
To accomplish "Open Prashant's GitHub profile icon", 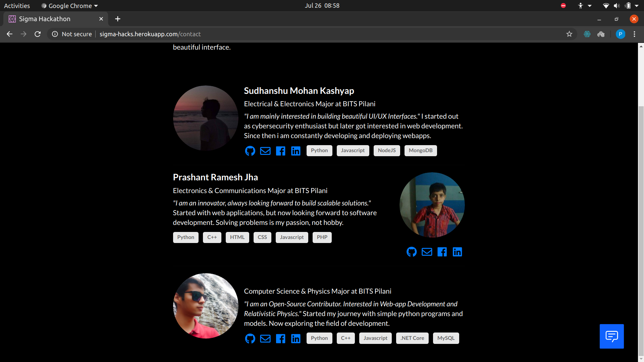I will tap(412, 252).
